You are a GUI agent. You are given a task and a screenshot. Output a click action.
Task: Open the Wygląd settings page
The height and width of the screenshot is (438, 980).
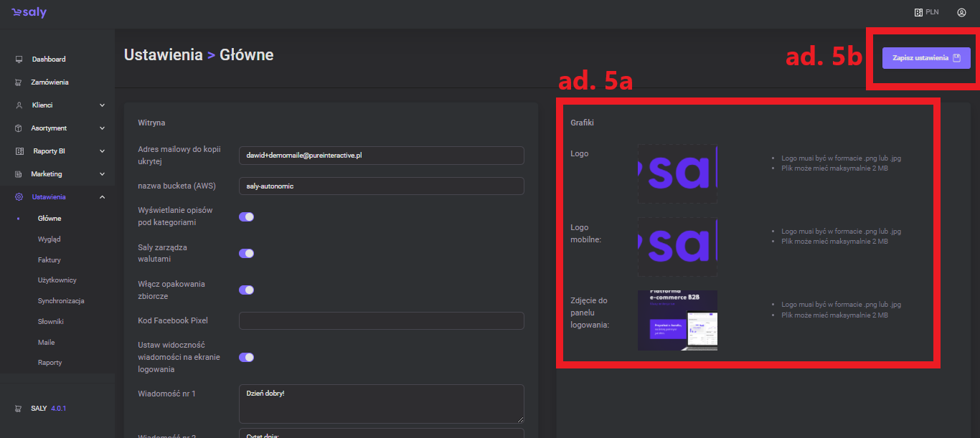tap(50, 239)
